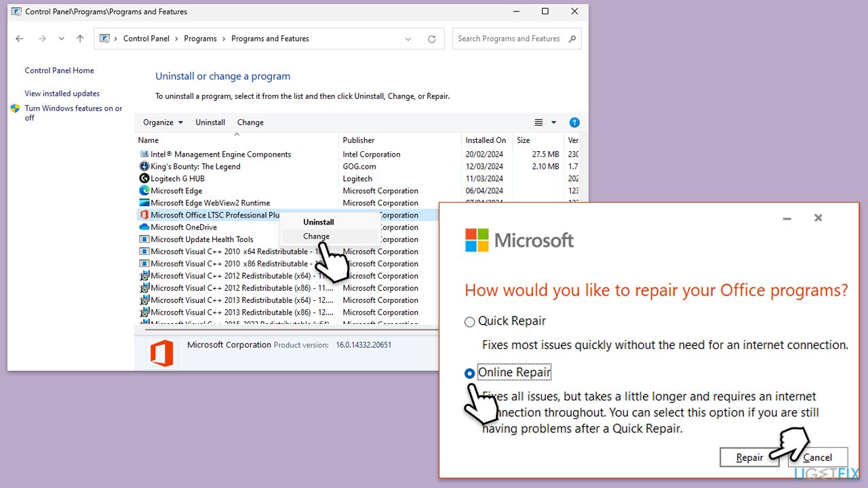The image size is (868, 488).
Task: Expand chevron after Programs breadcrumb
Action: 224,39
